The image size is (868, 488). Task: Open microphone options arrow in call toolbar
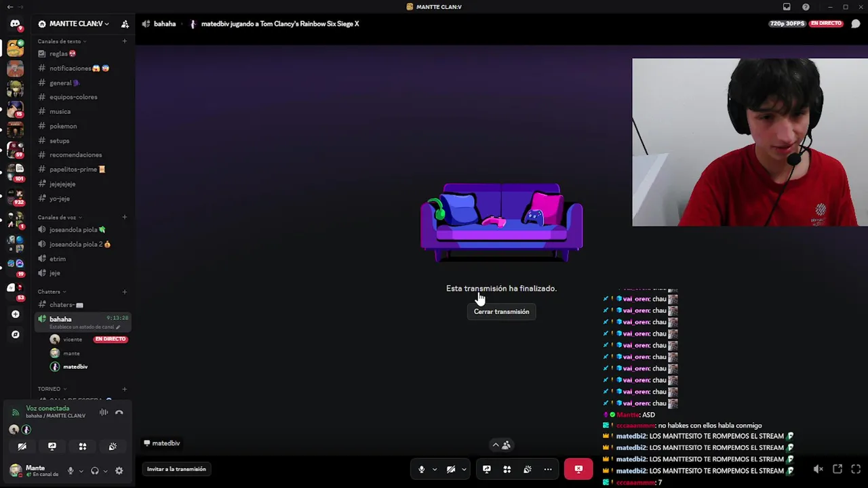tap(434, 469)
